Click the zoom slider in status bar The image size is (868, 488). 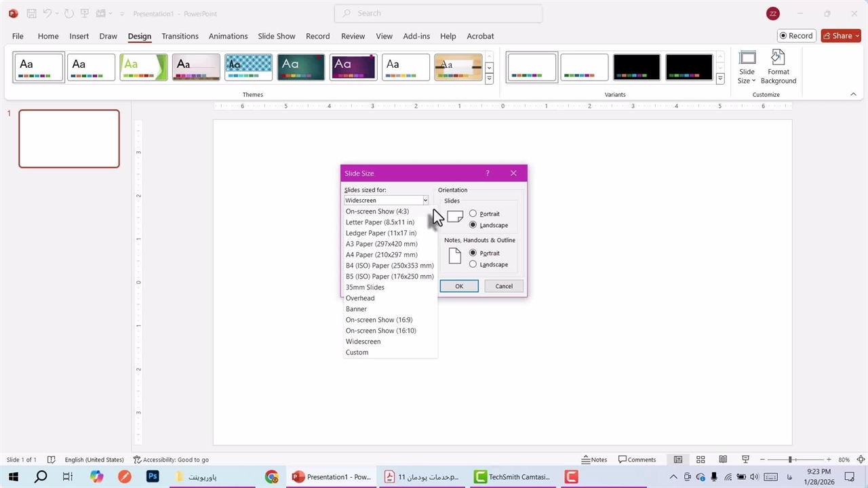791,460
